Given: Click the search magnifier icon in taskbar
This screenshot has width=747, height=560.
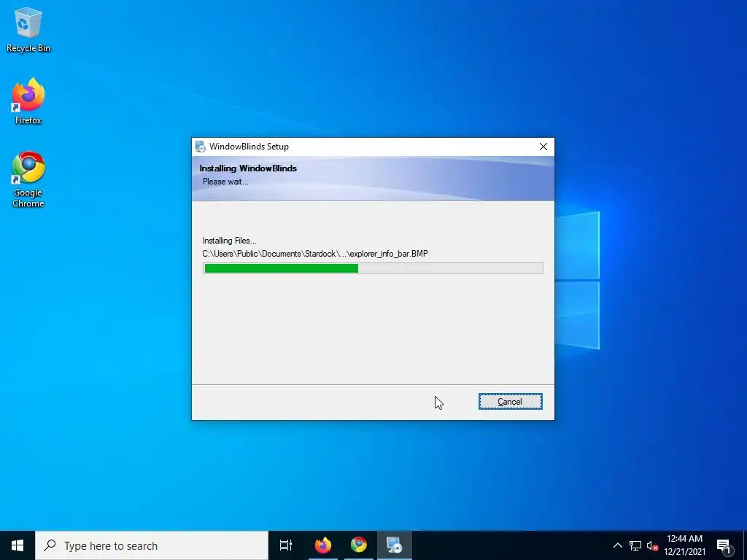Looking at the screenshot, I should coord(50,545).
